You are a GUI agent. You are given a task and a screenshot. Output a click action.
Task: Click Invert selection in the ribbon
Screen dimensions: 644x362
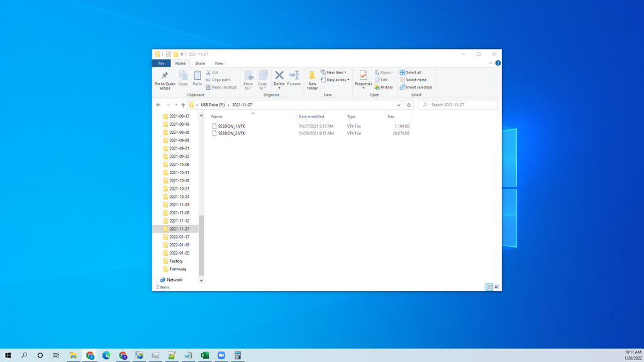(416, 87)
